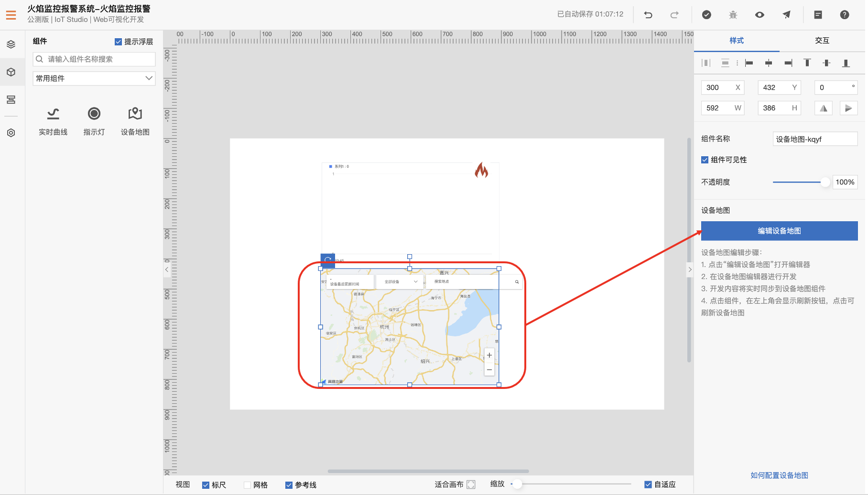Image resolution: width=868 pixels, height=495 pixels.
Task: Select the 设备地图 component icon
Action: tap(135, 114)
